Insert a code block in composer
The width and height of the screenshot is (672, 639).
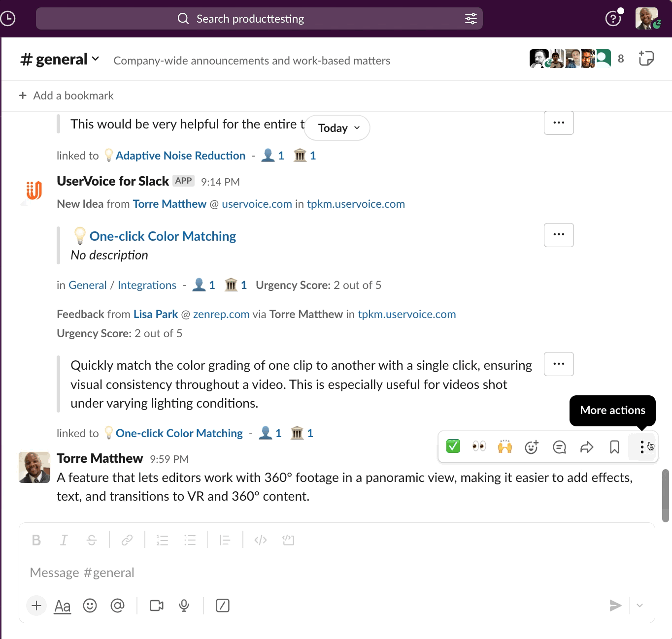(288, 540)
